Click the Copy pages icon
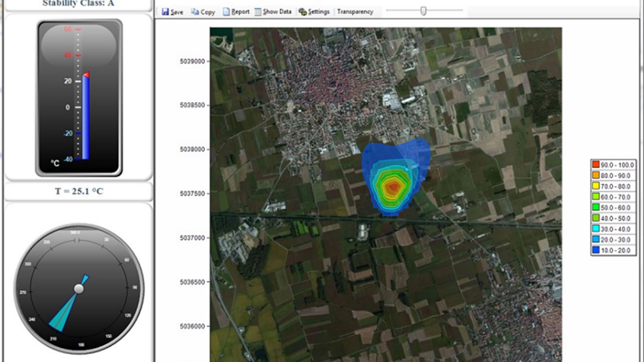The height and width of the screenshot is (362, 644). tap(195, 12)
